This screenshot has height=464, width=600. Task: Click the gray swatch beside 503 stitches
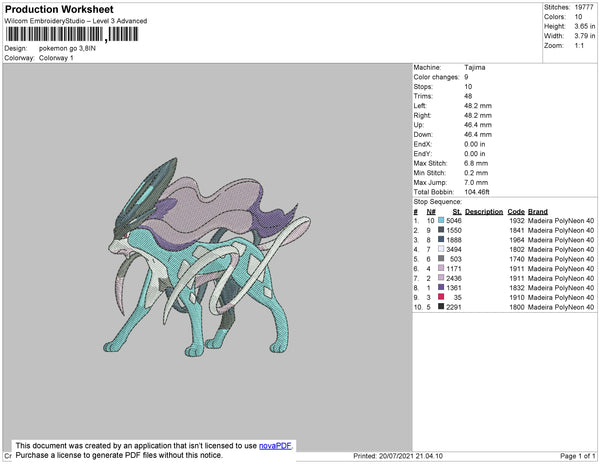point(441,259)
